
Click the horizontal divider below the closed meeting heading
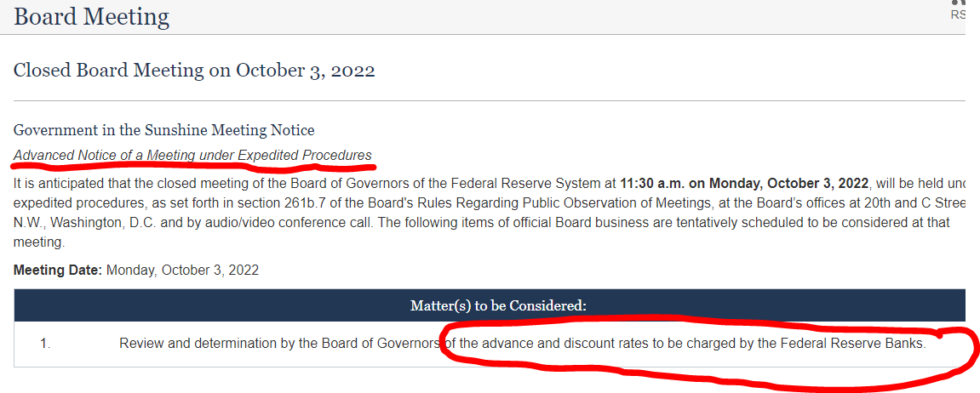pyautogui.click(x=490, y=100)
